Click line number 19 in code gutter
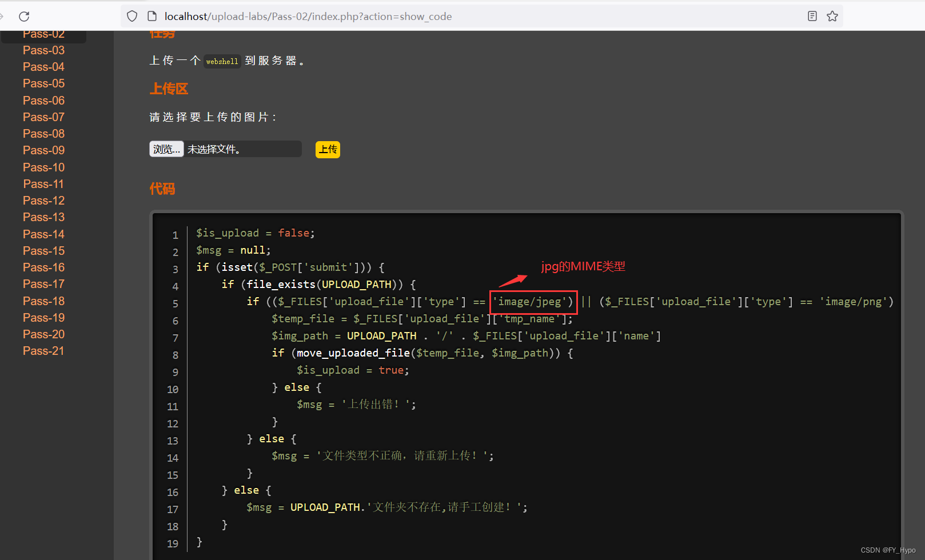Image resolution: width=925 pixels, height=560 pixels. 173,543
